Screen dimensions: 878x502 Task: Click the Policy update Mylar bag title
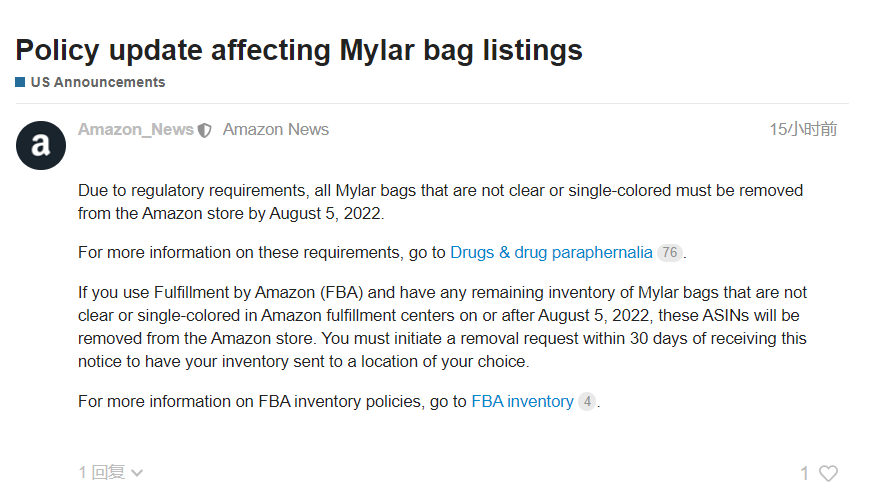299,50
